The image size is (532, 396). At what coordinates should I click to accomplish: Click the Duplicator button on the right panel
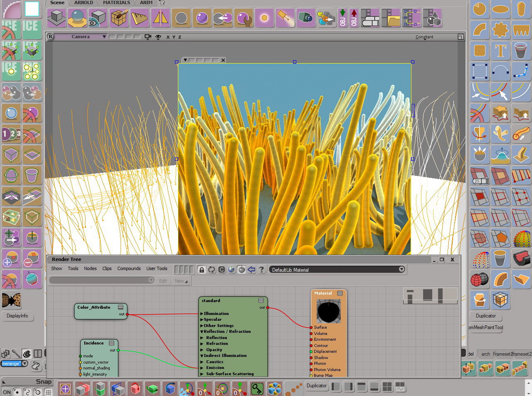coord(485,316)
